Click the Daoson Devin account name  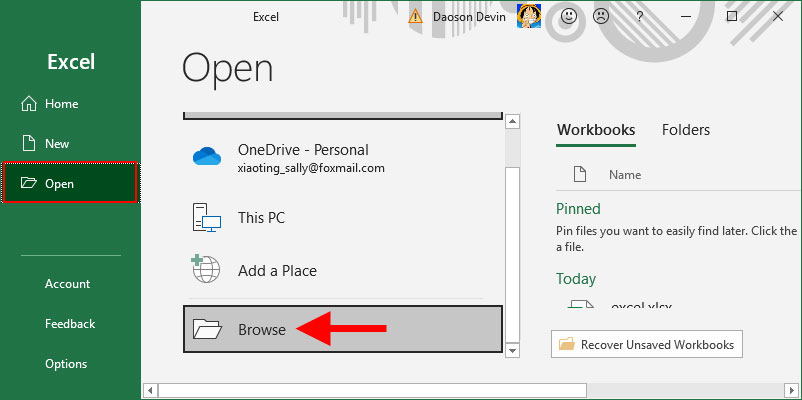[469, 17]
